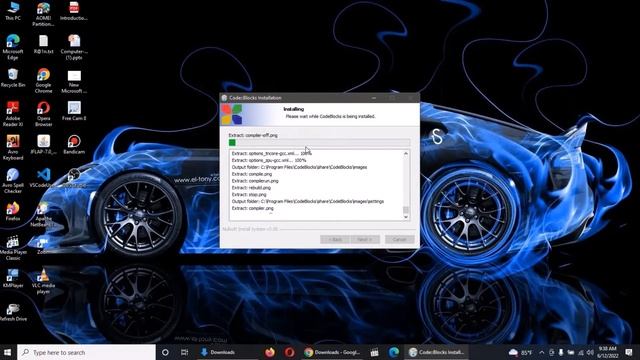Select the Introduction PDF file icon

(x=74, y=11)
